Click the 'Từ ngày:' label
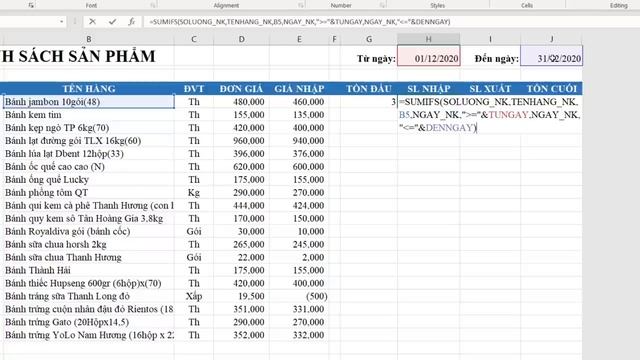 (x=376, y=59)
